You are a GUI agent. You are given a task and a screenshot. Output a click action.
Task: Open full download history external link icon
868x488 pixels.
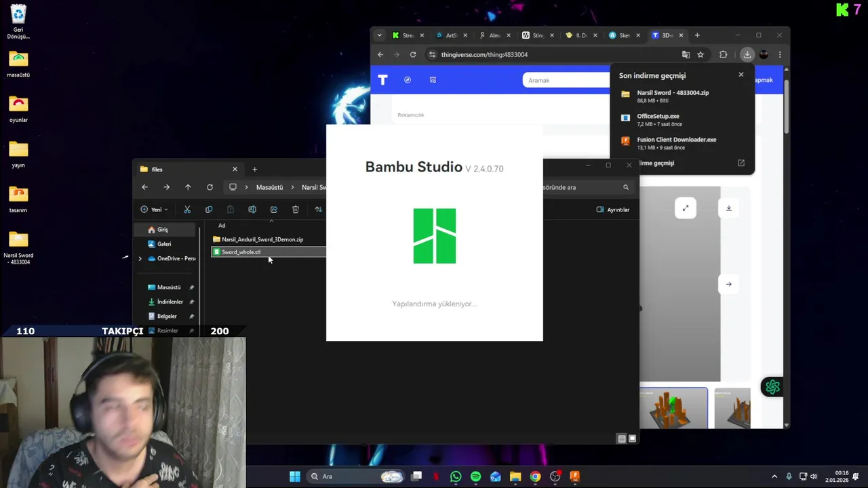point(741,163)
